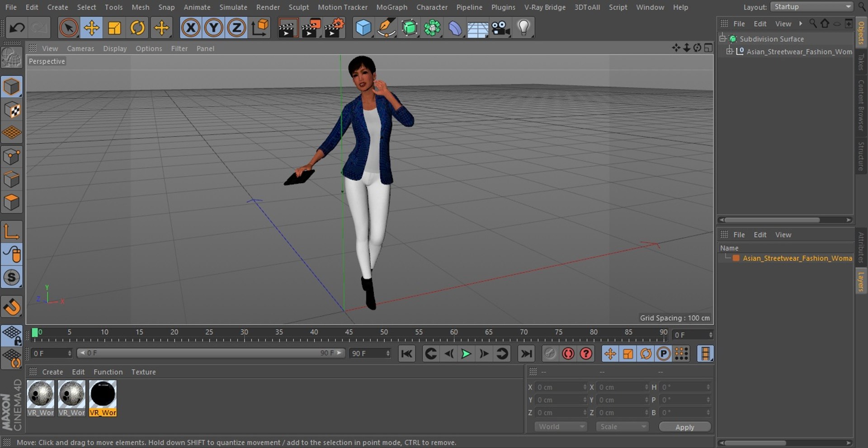Image resolution: width=868 pixels, height=448 pixels.
Task: Select the first VR_Wor material thumbnail
Action: coord(40,394)
